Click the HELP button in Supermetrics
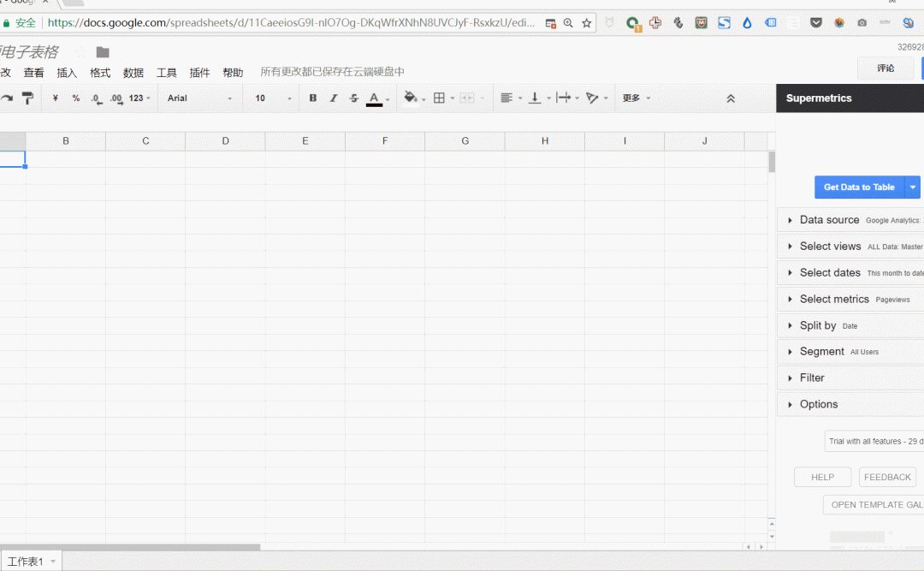Viewport: 924px width, 571px height. point(823,477)
